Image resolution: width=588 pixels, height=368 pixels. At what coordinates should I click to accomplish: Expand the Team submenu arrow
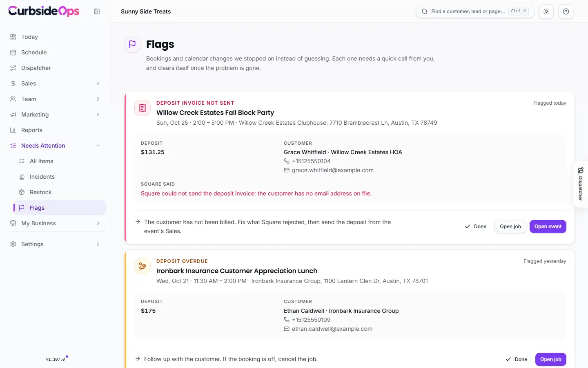[98, 99]
